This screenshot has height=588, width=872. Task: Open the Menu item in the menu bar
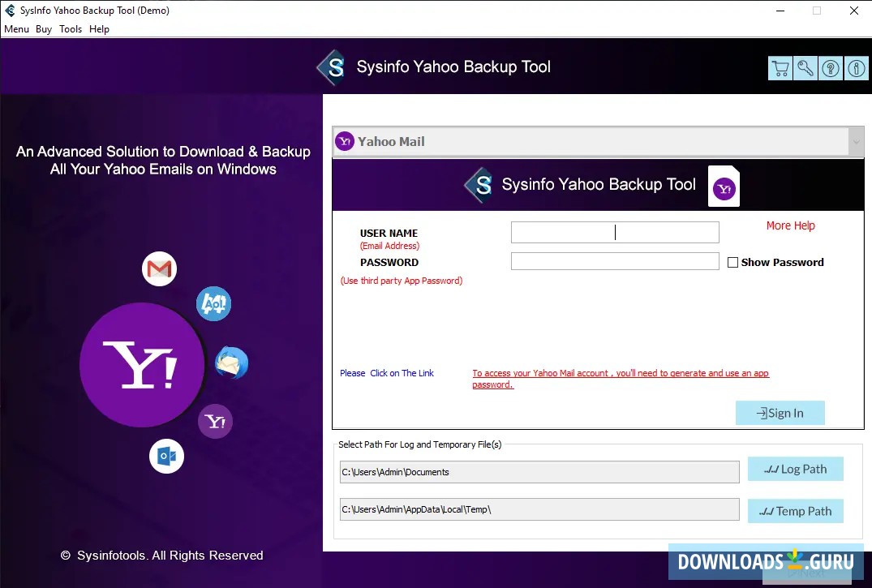[16, 29]
